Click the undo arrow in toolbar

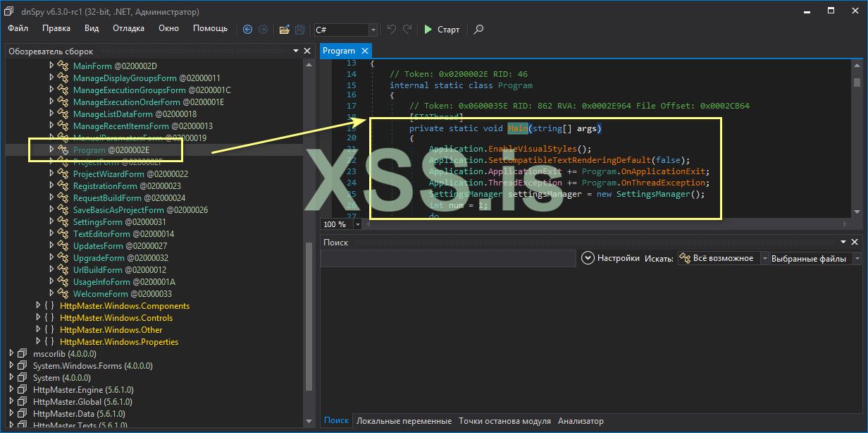coord(392,30)
